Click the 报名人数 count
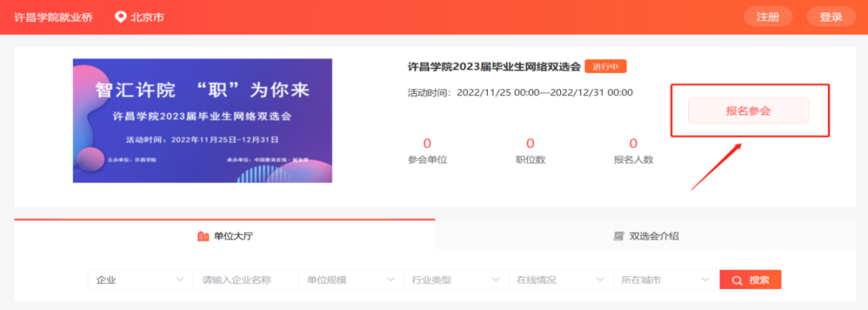Viewport: 868px width, 310px height. [634, 144]
